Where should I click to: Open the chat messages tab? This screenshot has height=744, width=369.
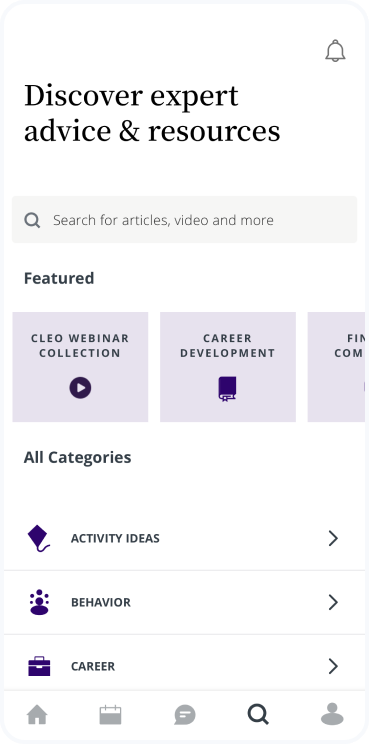coord(184,715)
